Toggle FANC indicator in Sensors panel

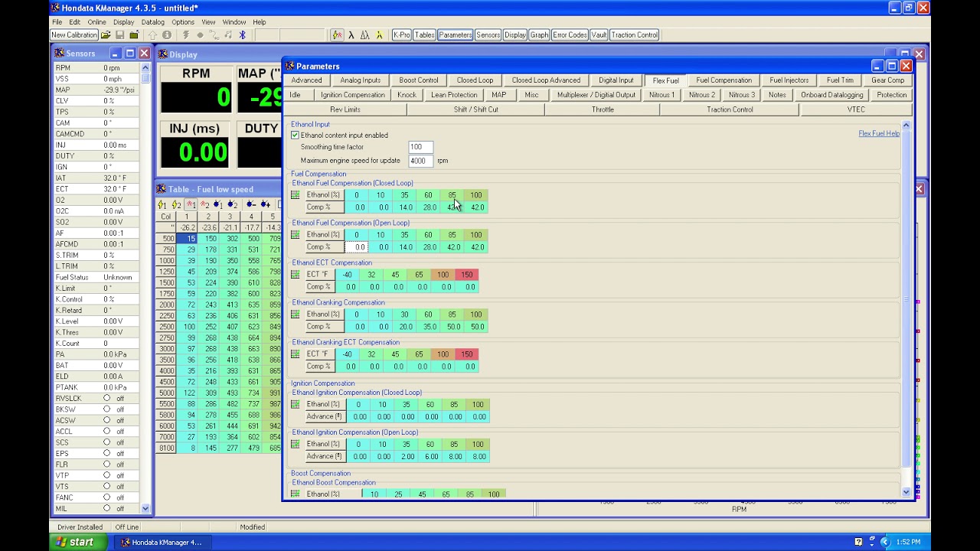[x=107, y=497]
